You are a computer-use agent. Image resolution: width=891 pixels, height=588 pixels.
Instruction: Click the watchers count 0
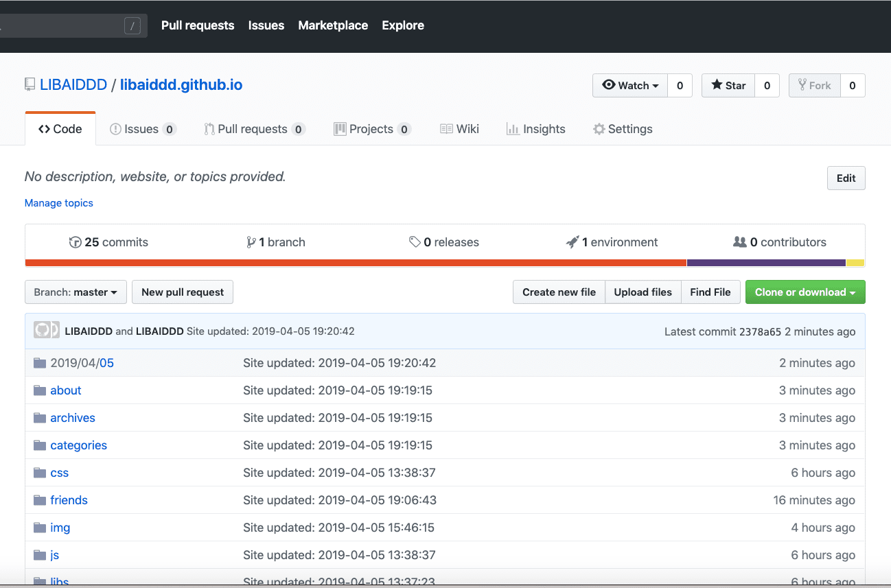[680, 85]
